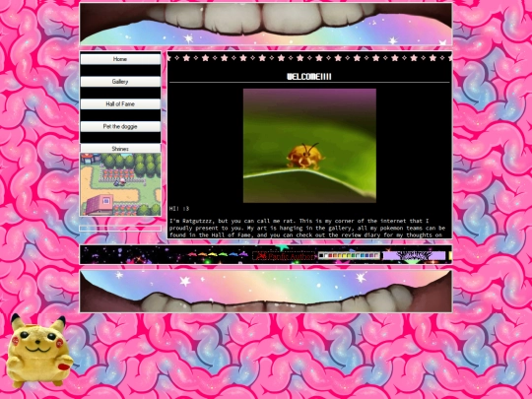Click the Pet the doggie button
The width and height of the screenshot is (532, 399).
(120, 126)
